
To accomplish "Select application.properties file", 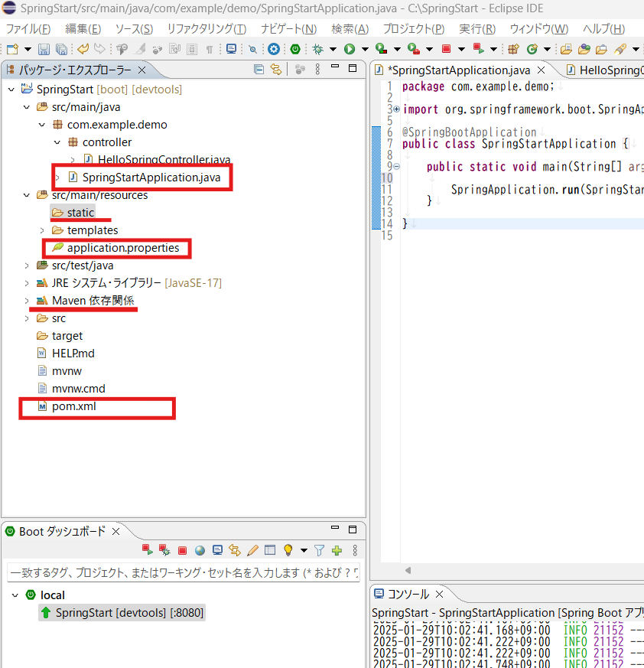I will click(x=122, y=248).
